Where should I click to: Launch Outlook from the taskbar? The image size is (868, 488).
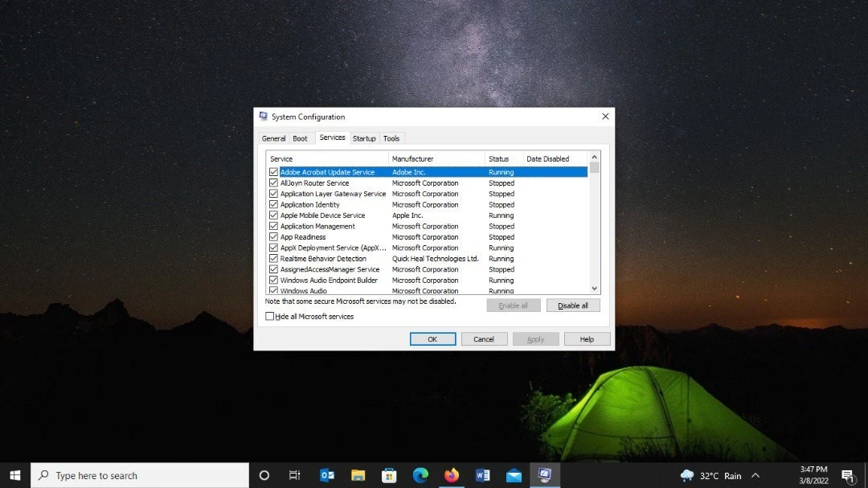coord(327,475)
